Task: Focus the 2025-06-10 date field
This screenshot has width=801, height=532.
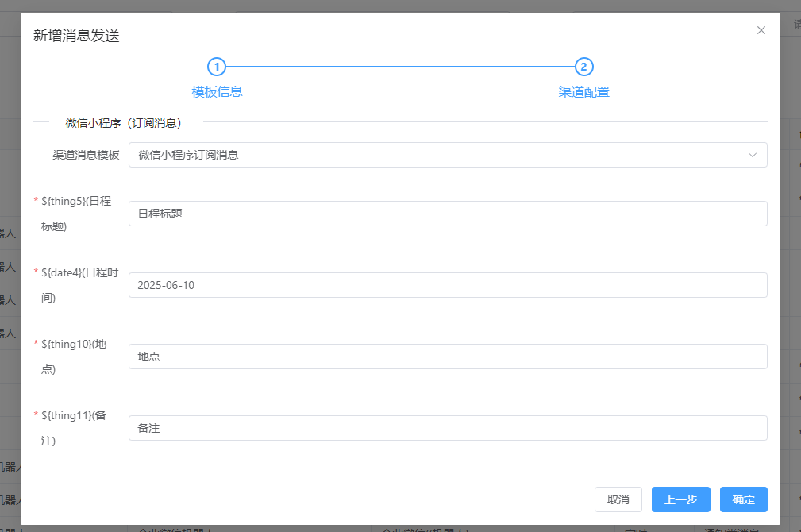Action: (448, 285)
